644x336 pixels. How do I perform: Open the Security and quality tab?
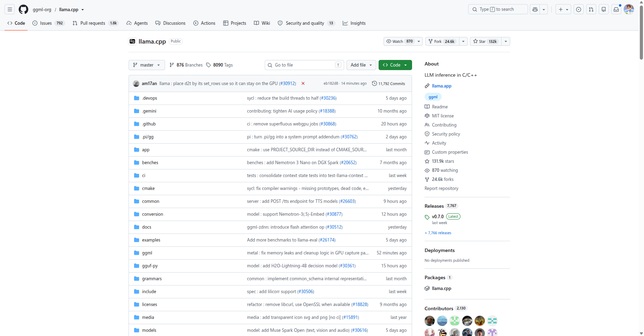[x=306, y=23]
